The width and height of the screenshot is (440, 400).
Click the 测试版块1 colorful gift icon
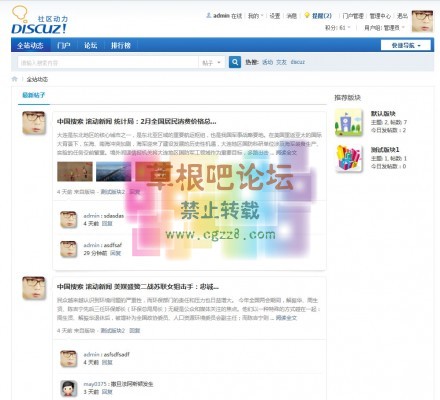point(349,158)
